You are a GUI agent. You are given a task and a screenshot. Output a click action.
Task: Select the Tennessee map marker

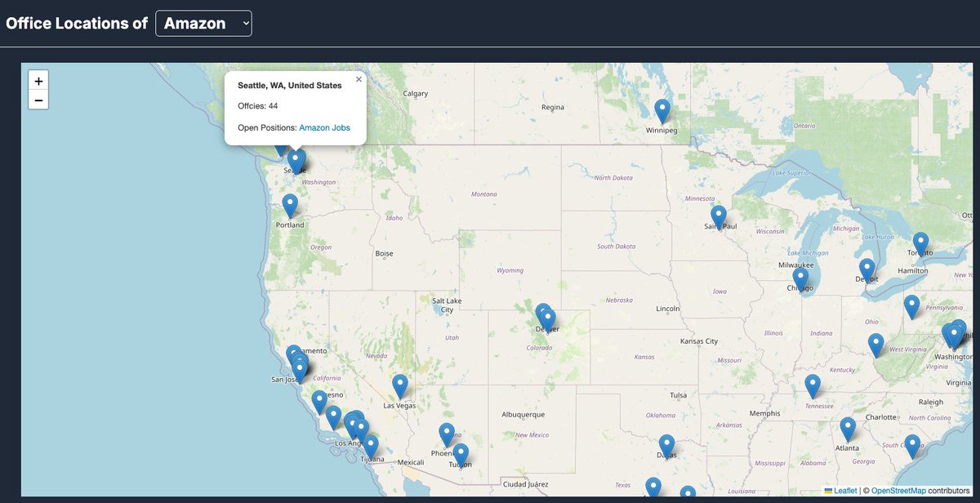click(x=813, y=387)
